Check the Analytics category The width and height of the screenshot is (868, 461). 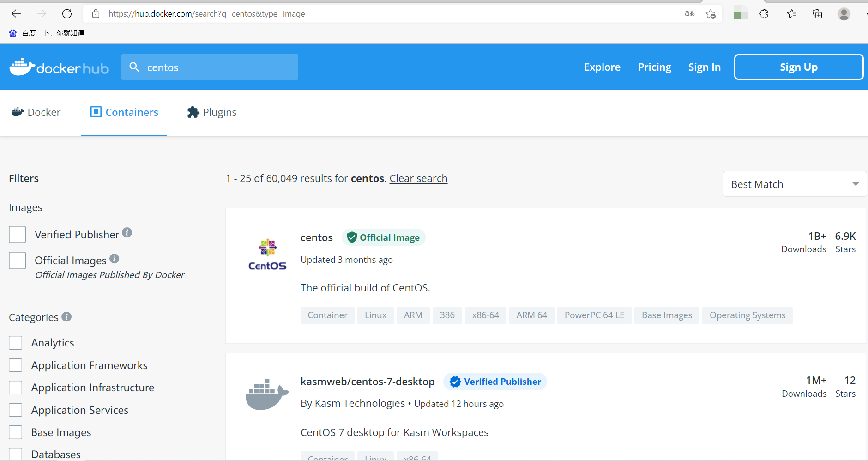(x=16, y=343)
